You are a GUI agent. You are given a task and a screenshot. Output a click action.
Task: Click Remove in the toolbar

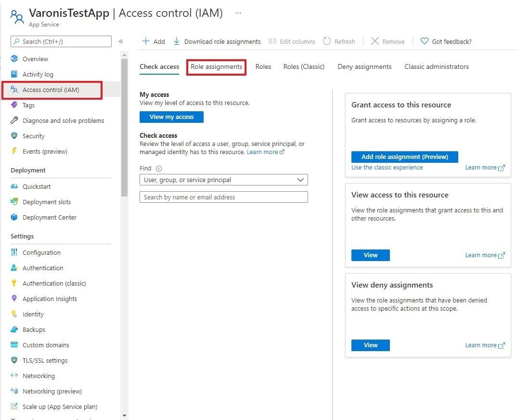pyautogui.click(x=388, y=41)
